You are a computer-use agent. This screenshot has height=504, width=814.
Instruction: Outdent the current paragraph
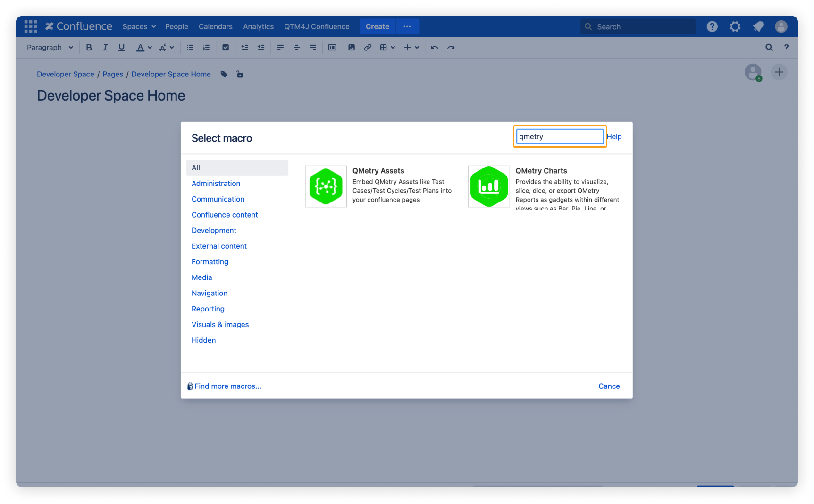(245, 47)
